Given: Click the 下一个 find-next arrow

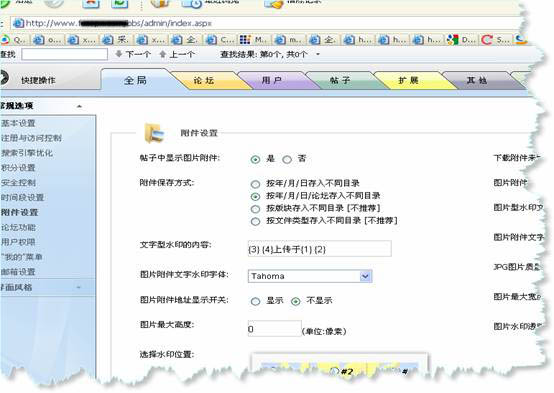Looking at the screenshot, I should tap(119, 54).
